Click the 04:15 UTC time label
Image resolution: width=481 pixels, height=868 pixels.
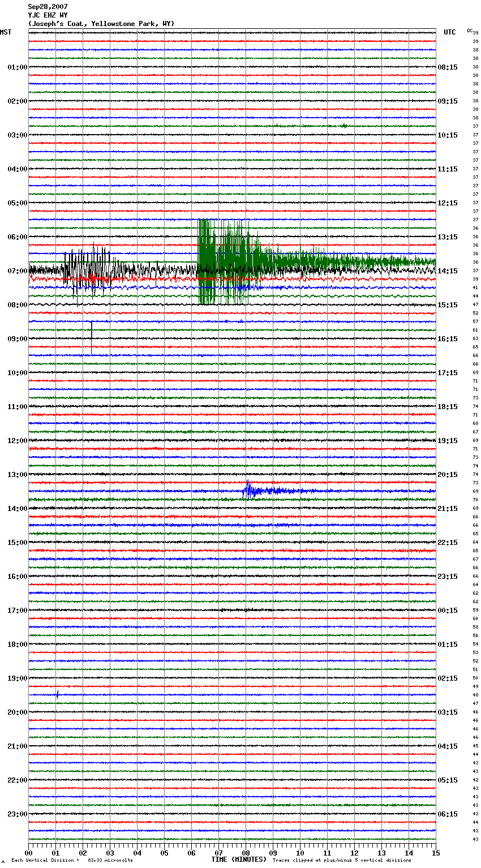tap(448, 746)
